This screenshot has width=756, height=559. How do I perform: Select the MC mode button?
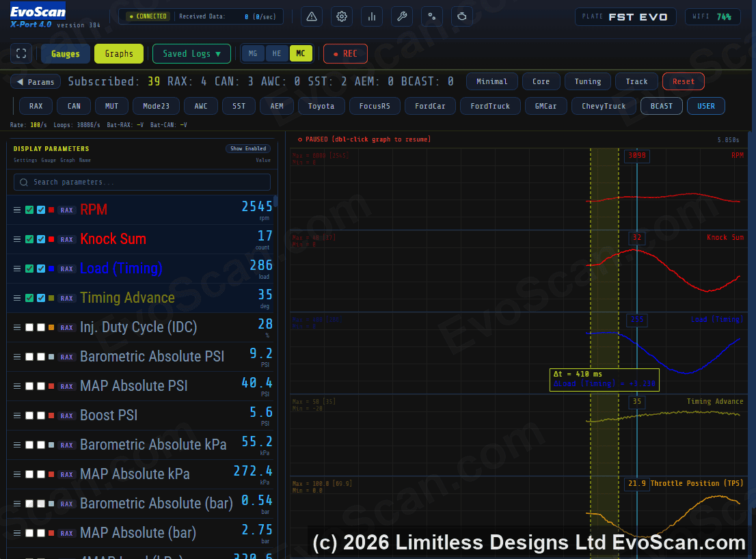pyautogui.click(x=300, y=53)
